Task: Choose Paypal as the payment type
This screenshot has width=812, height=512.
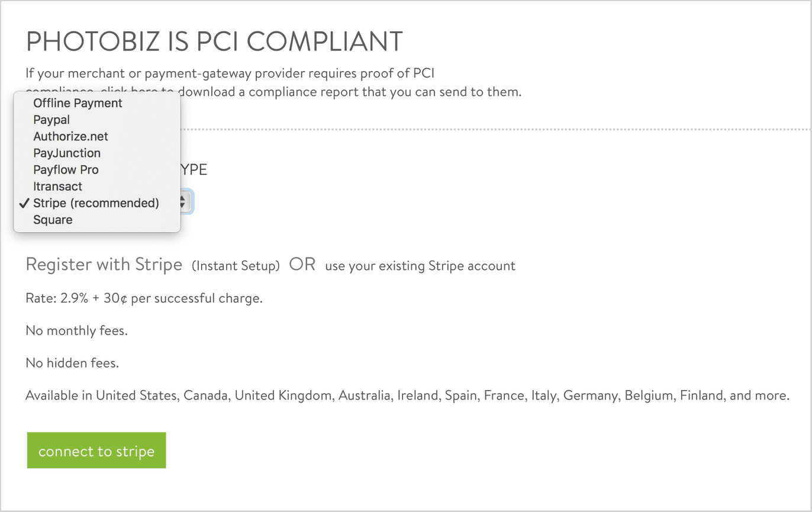Action: (x=51, y=120)
